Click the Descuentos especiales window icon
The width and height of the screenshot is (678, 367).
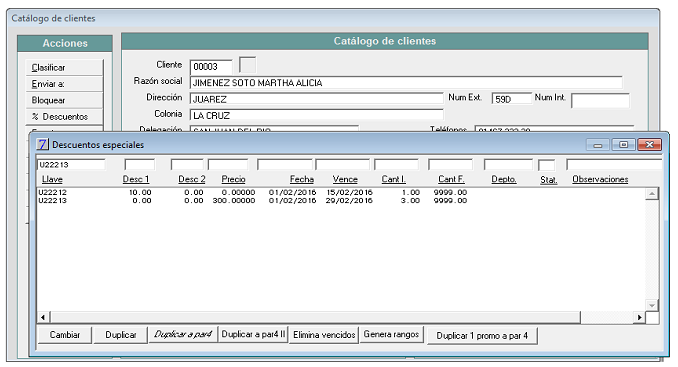point(42,144)
